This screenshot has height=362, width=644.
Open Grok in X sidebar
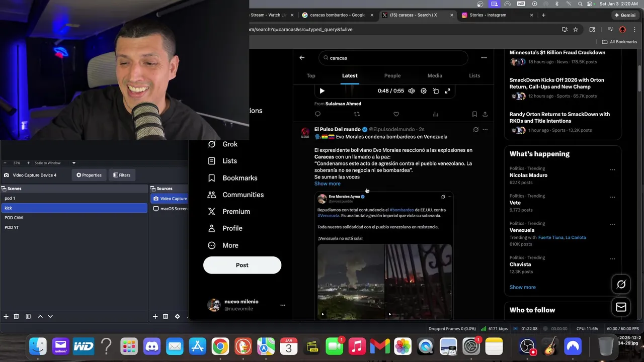(x=222, y=144)
